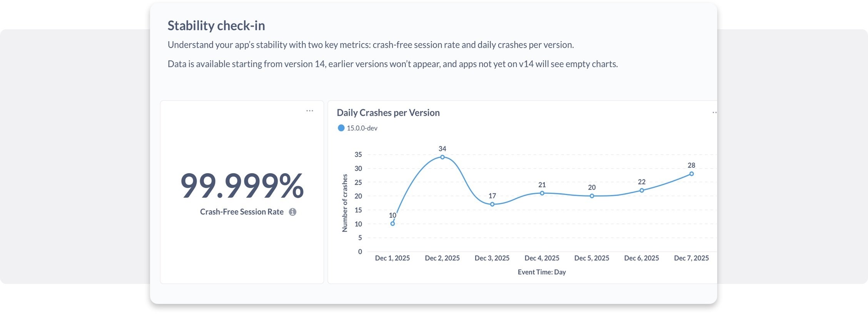This screenshot has width=868, height=317.
Task: Click the Dec 6, 2025 axis label
Action: pos(641,258)
